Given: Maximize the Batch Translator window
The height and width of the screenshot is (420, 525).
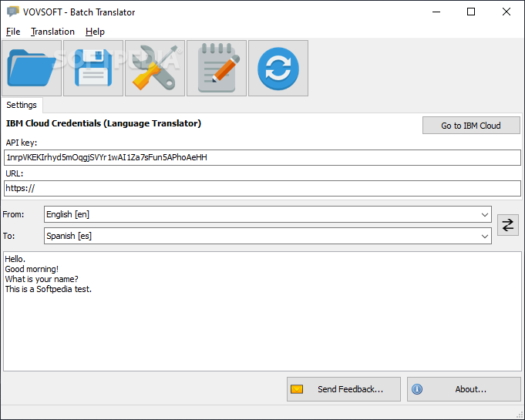Looking at the screenshot, I should pos(471,12).
